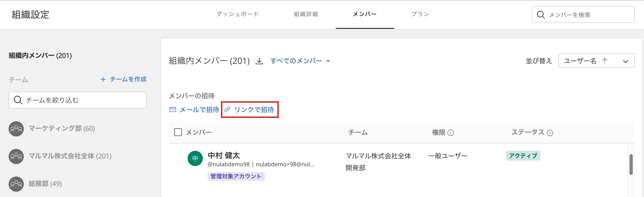The image size is (644, 197).
Task: Click the download members list icon
Action: (259, 61)
